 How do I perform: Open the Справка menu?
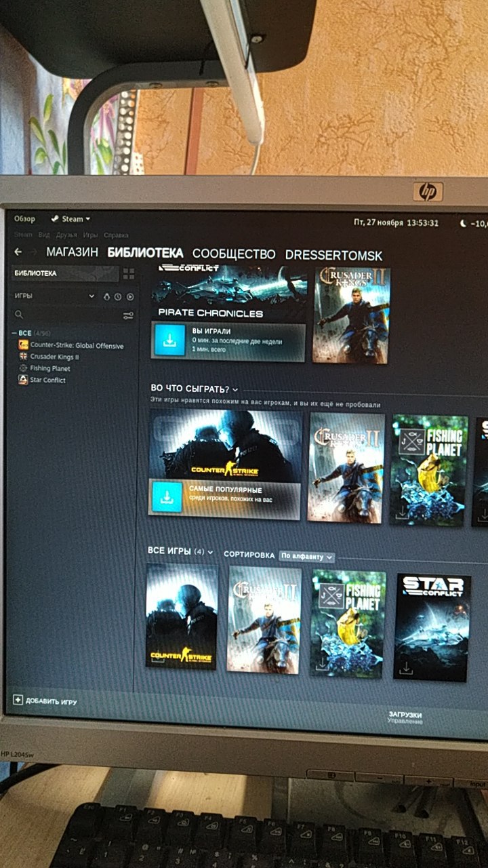117,235
